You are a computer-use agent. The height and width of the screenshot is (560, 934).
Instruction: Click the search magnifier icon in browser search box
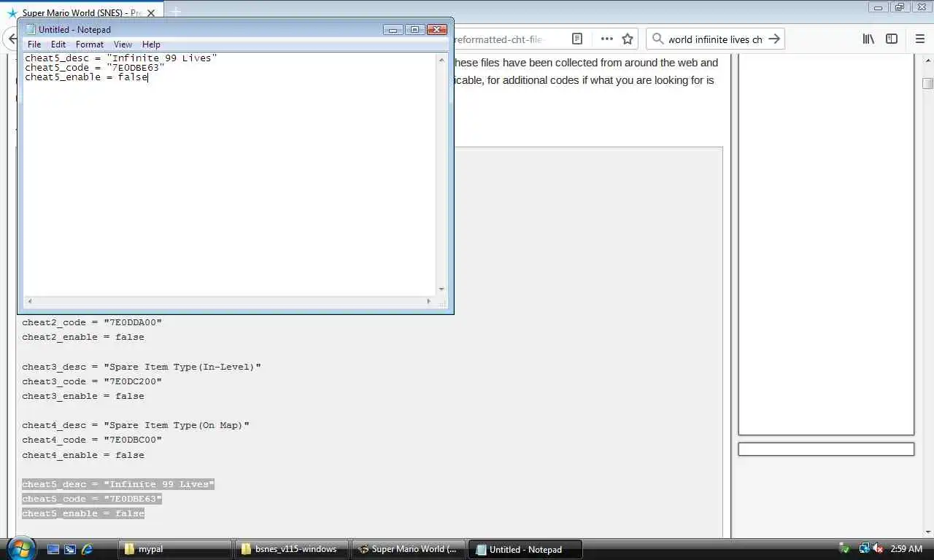(x=657, y=39)
